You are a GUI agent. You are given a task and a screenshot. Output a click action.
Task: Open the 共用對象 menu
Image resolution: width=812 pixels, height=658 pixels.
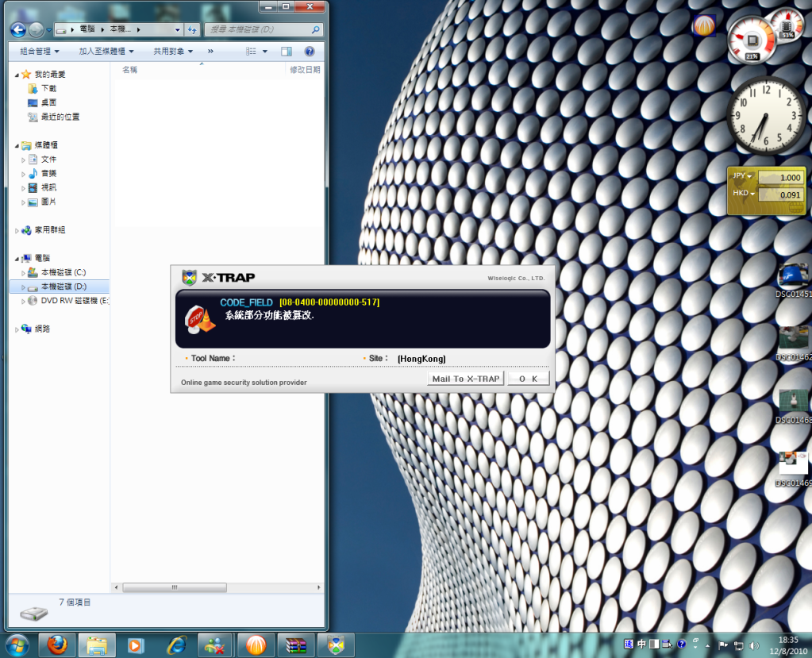[x=172, y=52]
